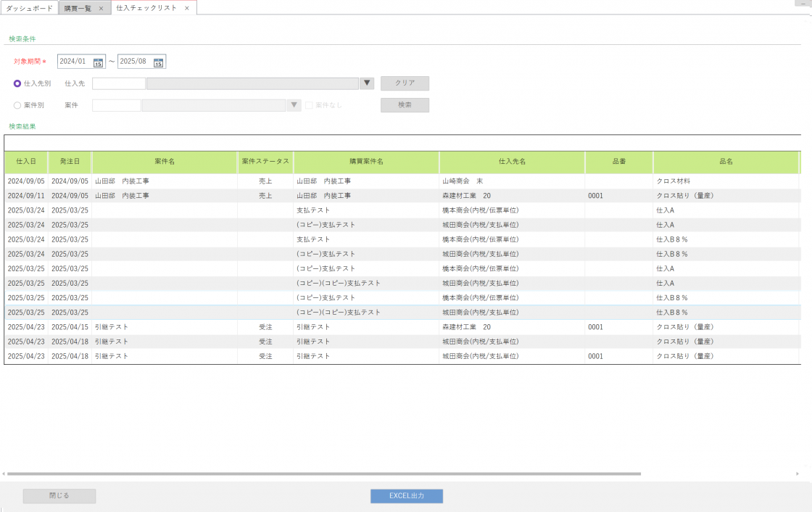Viewport: 812px width, 512px height.
Task: Click the 検索 button
Action: click(x=405, y=105)
